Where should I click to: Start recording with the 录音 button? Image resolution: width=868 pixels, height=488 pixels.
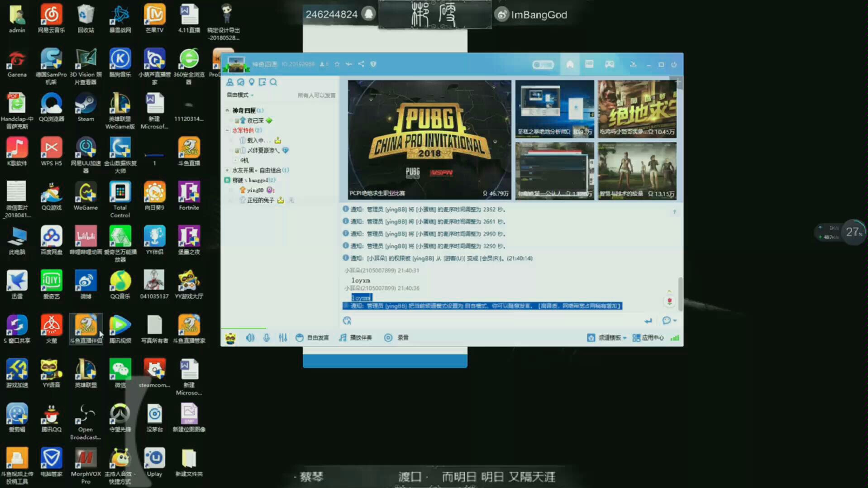[396, 338]
